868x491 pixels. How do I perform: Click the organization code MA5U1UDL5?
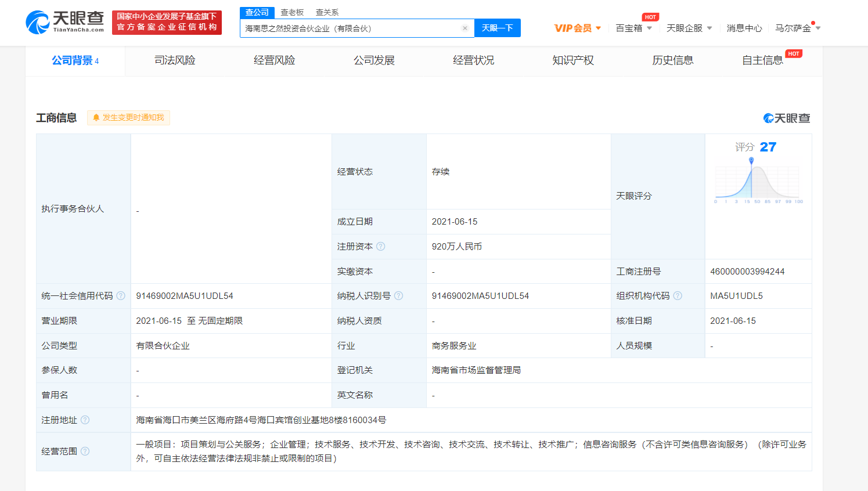click(x=736, y=296)
